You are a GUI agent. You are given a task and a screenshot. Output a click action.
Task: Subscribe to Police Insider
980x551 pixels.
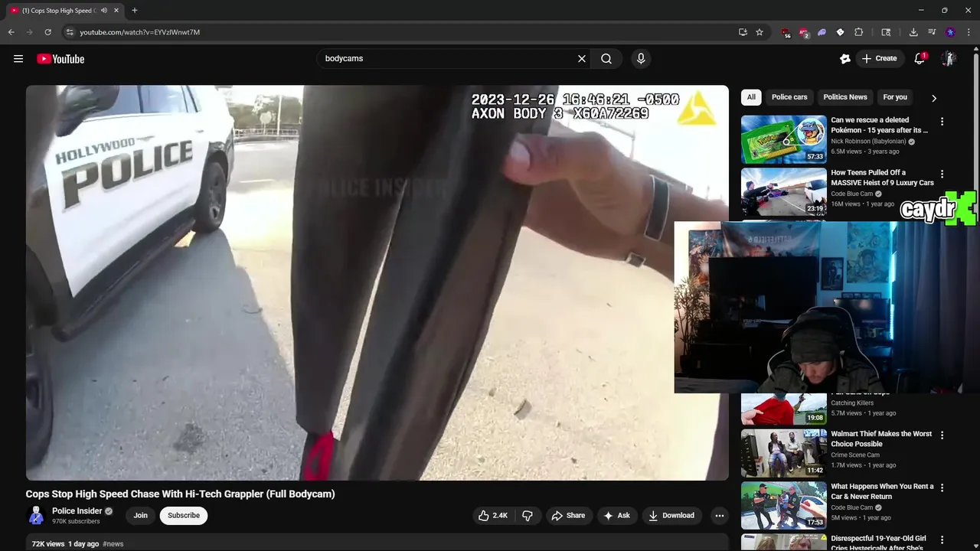coord(184,516)
